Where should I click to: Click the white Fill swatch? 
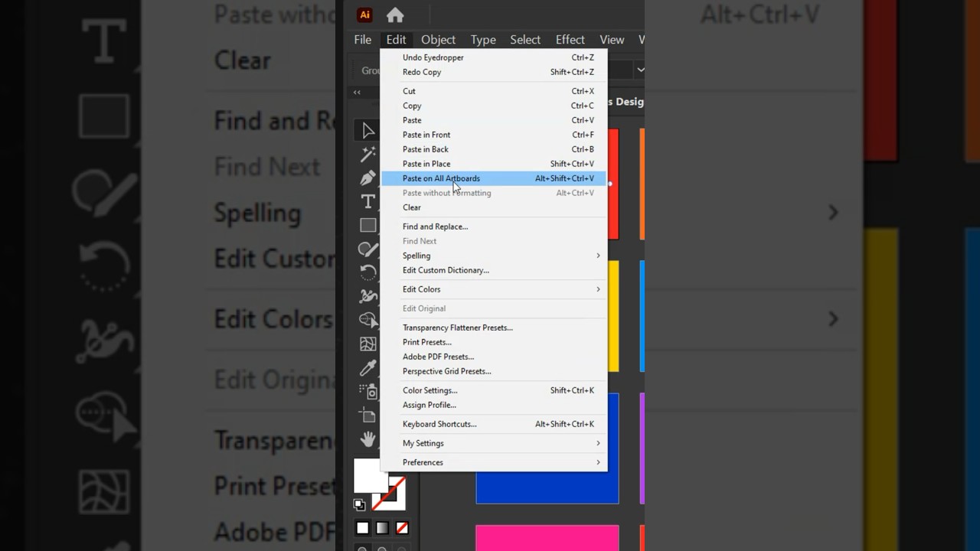(371, 475)
